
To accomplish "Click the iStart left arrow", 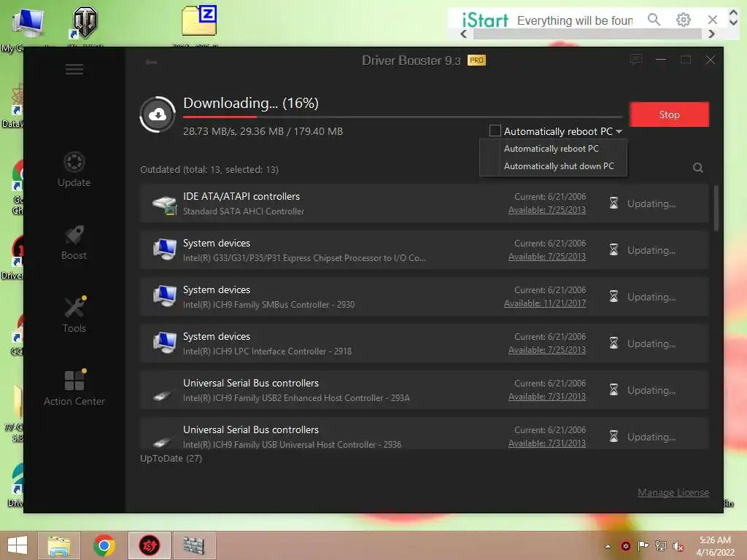I will (463, 34).
